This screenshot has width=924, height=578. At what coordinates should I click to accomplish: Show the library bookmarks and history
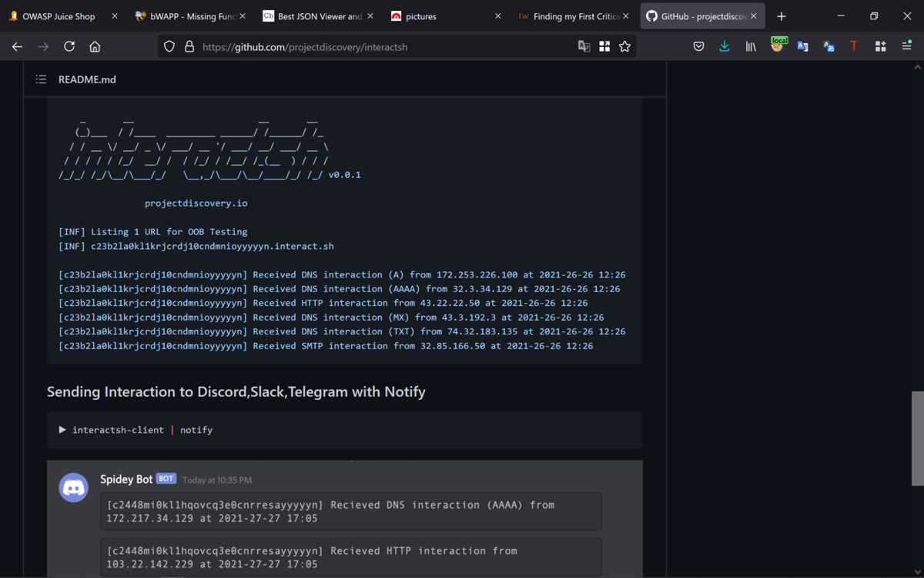pyautogui.click(x=750, y=47)
